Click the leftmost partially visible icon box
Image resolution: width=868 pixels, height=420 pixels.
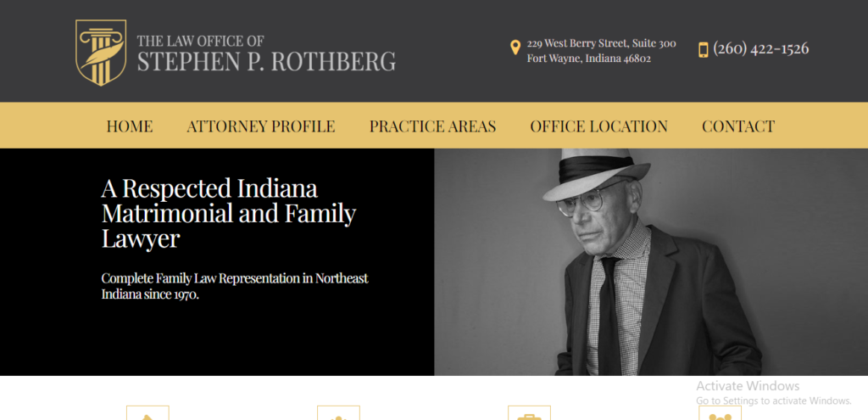coord(147,413)
